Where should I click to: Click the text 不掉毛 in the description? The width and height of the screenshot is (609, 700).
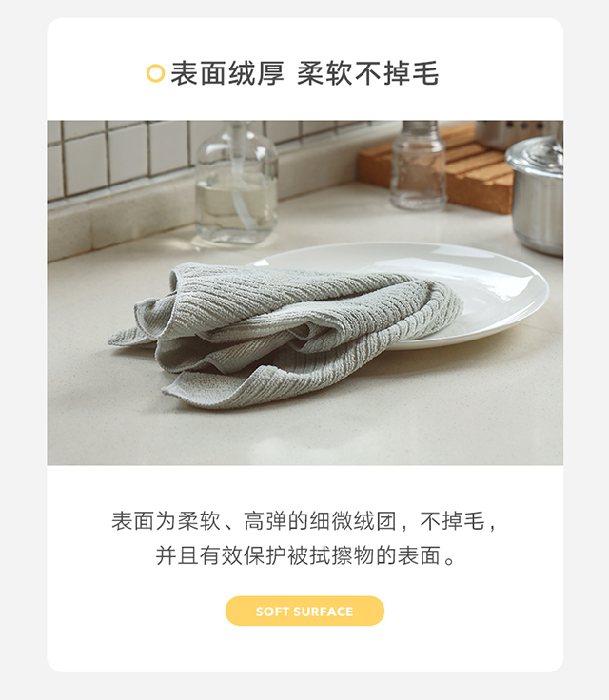pos(452,521)
